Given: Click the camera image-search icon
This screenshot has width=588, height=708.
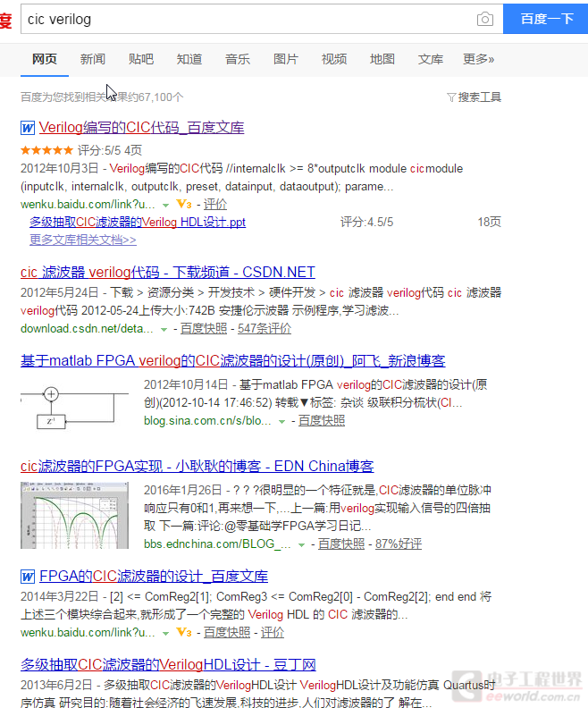Looking at the screenshot, I should tap(485, 19).
